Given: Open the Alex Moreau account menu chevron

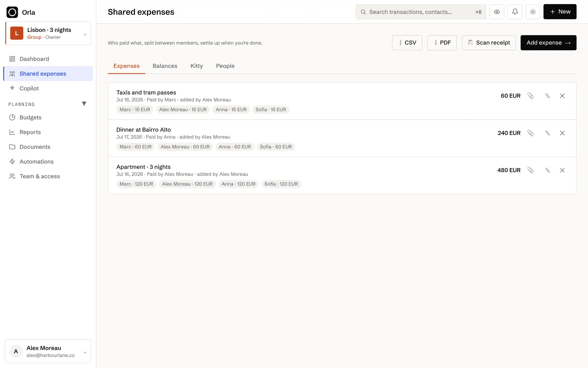Looking at the screenshot, I should 85,352.
